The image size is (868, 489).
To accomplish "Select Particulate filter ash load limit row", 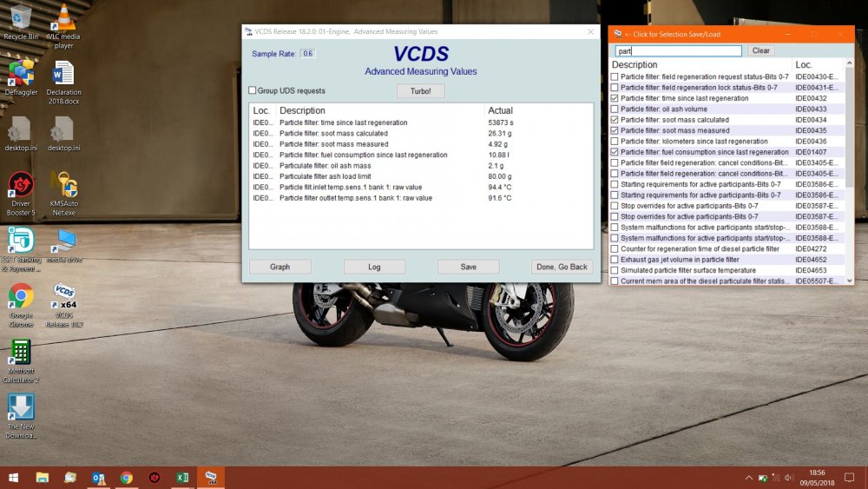I will (421, 176).
